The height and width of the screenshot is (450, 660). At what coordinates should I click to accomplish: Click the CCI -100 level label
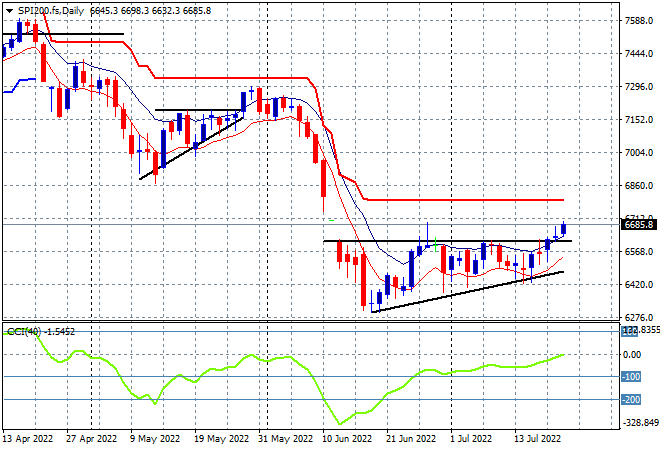[x=631, y=377]
